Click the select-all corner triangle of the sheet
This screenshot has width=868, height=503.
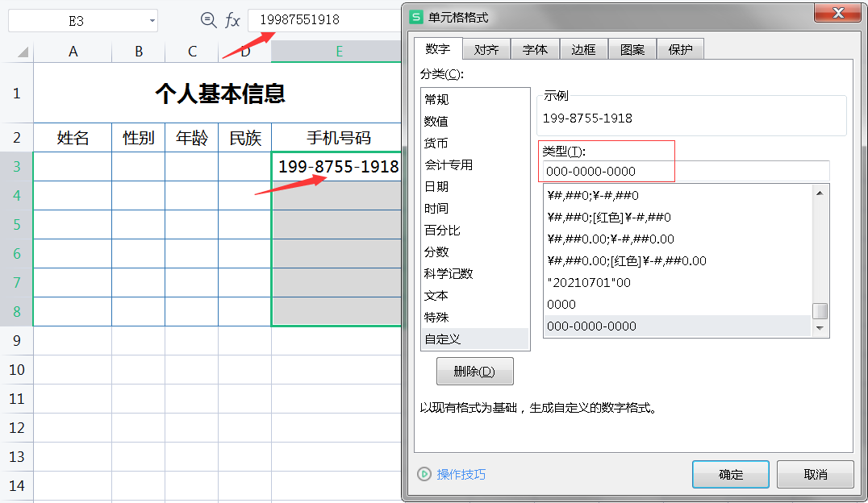pyautogui.click(x=23, y=52)
